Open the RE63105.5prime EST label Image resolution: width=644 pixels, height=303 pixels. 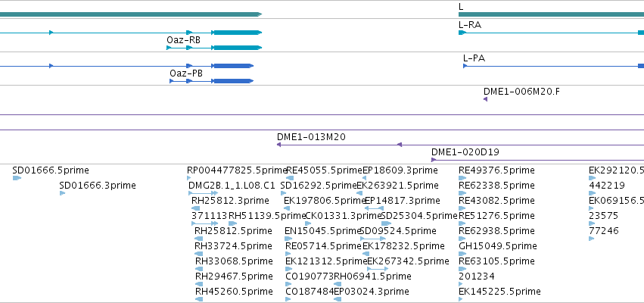(496, 261)
